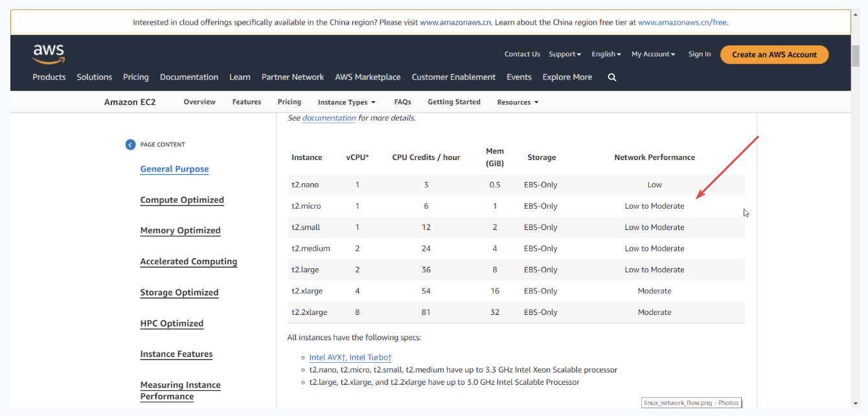Jump to Instance Features section
Screen dimensions: 868x416
pos(176,354)
